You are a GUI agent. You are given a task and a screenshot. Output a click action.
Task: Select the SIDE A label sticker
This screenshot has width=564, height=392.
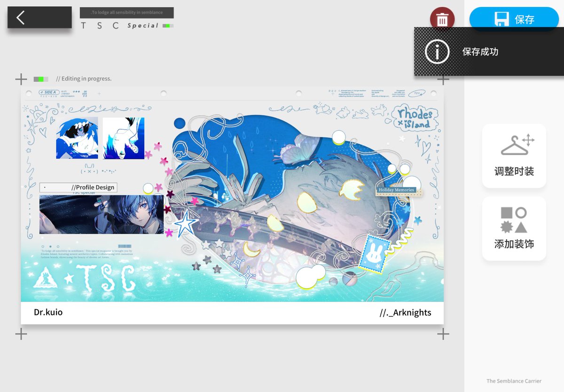click(49, 93)
